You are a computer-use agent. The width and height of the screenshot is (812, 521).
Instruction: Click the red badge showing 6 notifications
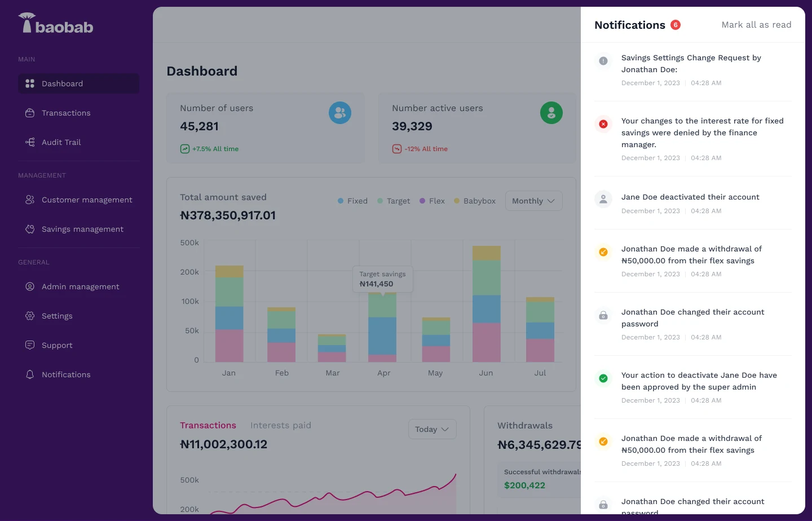click(676, 25)
